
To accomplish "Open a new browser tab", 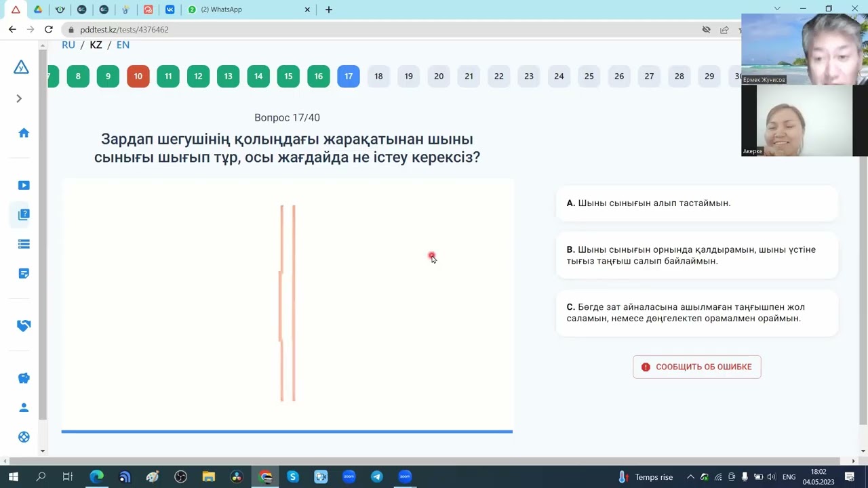I will (329, 9).
